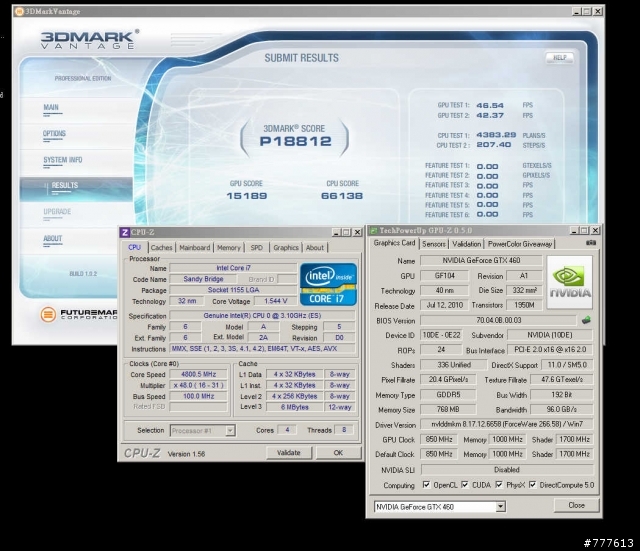Viewport: 640px width, 551px height.
Task: Click the OK button in CPU-Z
Action: (x=338, y=453)
